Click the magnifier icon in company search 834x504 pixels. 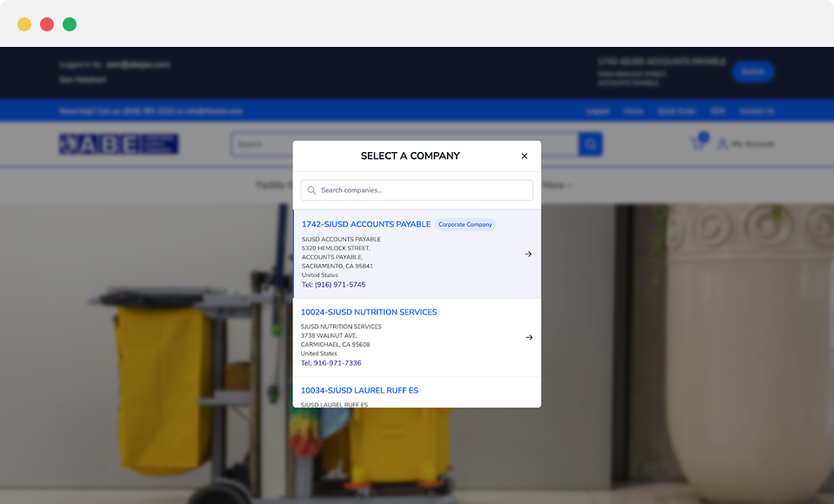tap(311, 190)
